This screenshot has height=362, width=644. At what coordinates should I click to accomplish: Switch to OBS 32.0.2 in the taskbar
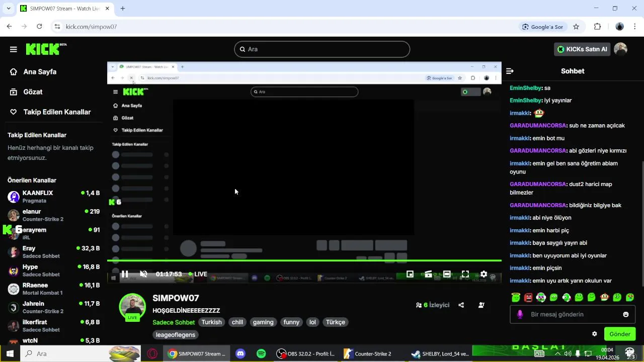pyautogui.click(x=306, y=354)
